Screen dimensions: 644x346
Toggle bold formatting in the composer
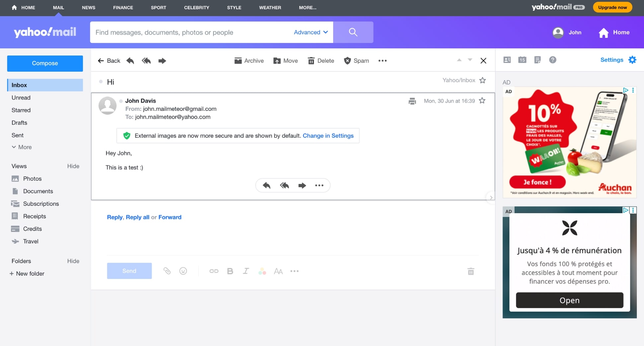(230, 271)
